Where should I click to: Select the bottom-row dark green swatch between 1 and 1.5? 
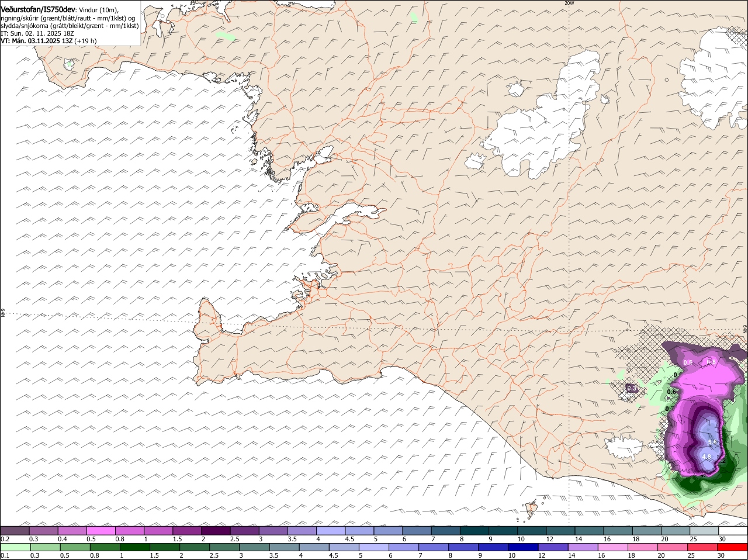[x=134, y=547]
